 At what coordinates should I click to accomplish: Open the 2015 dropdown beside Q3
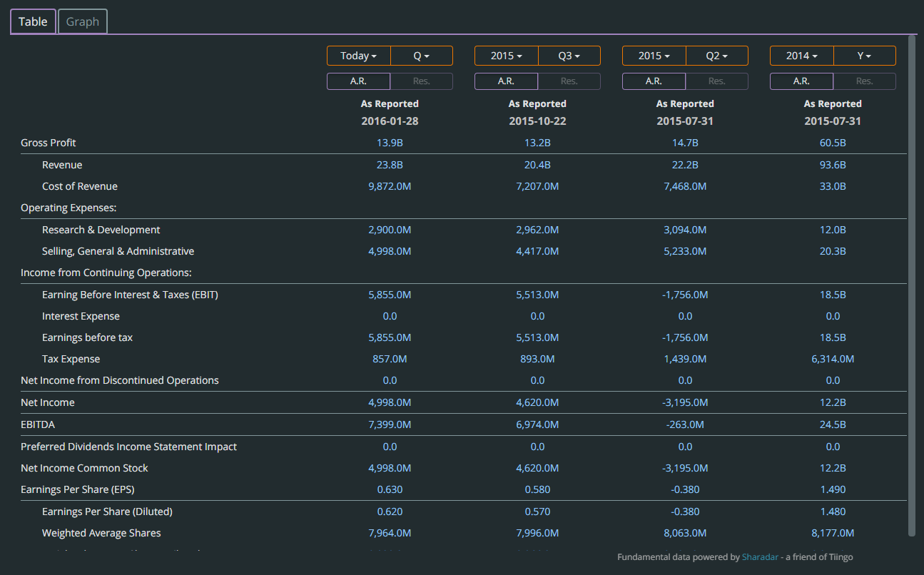pyautogui.click(x=506, y=56)
